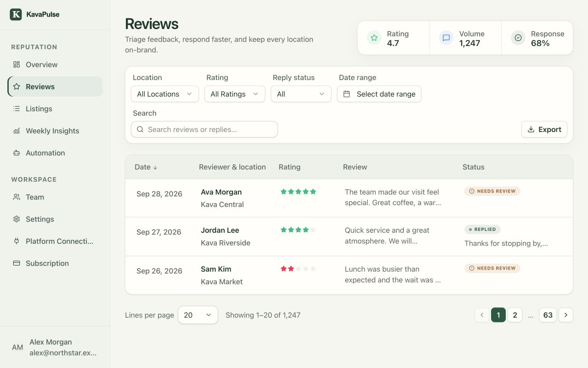Click the Overview grid icon in sidebar
This screenshot has width=588, height=368.
coord(17,64)
